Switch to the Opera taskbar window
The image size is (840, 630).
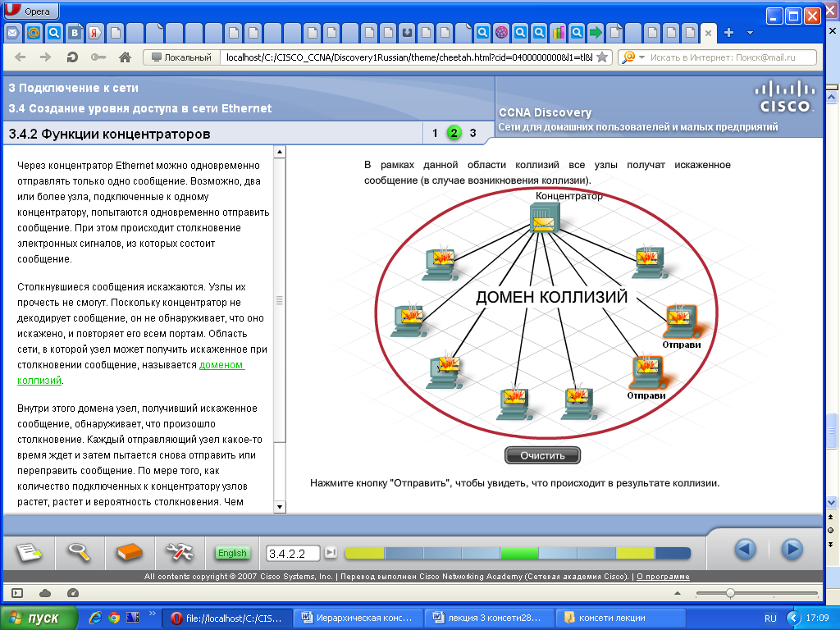227,619
